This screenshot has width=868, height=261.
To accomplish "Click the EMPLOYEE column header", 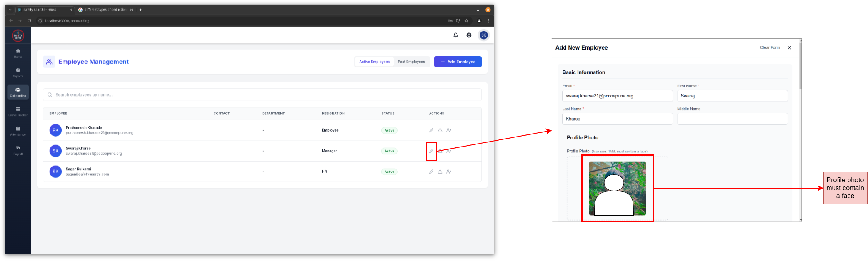I will (58, 114).
